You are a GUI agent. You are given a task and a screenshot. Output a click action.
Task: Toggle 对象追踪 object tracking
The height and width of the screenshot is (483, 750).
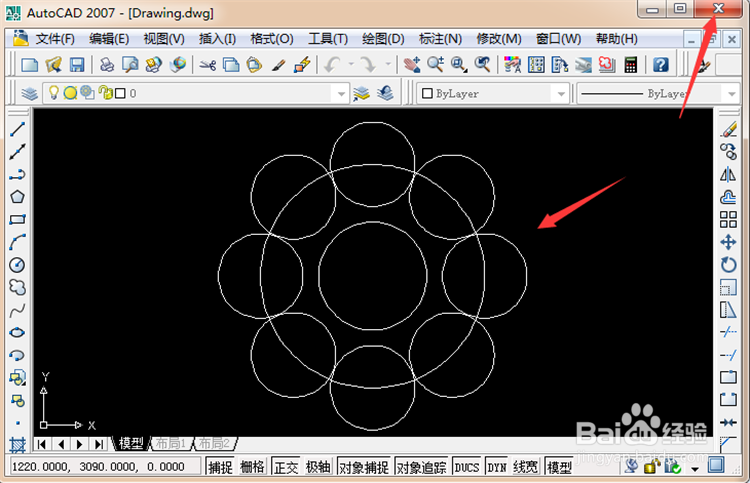click(x=421, y=467)
